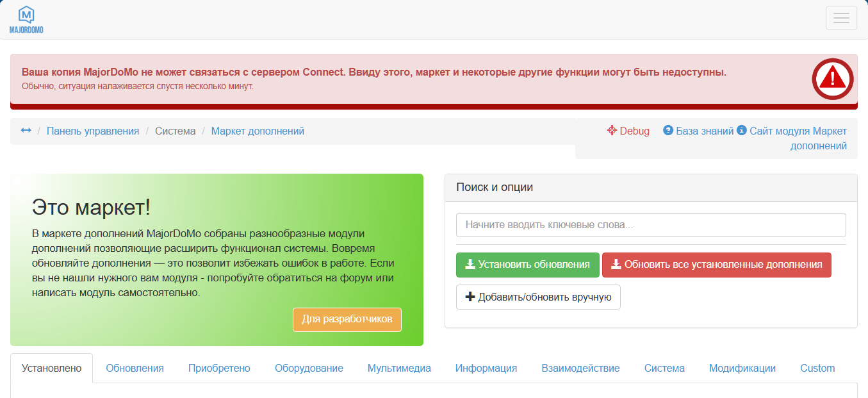The width and height of the screenshot is (868, 398).
Task: Open the Debug link
Action: pos(628,131)
